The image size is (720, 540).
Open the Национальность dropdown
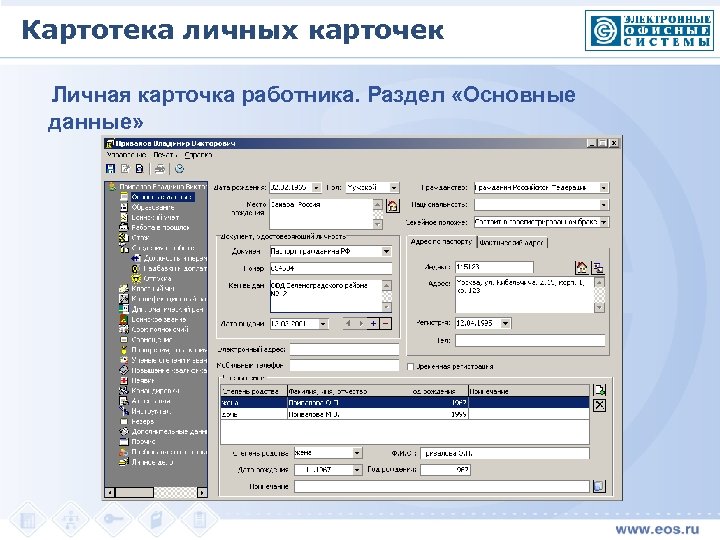[x=604, y=204]
